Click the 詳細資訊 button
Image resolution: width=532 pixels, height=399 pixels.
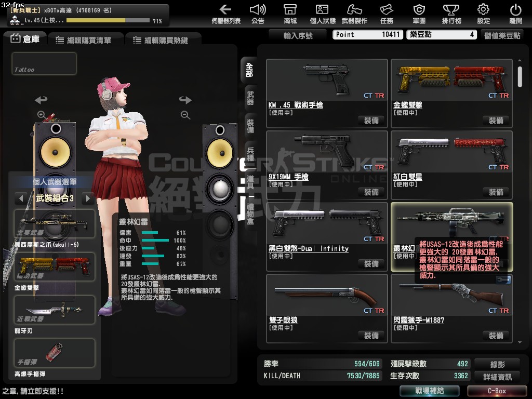(x=497, y=377)
